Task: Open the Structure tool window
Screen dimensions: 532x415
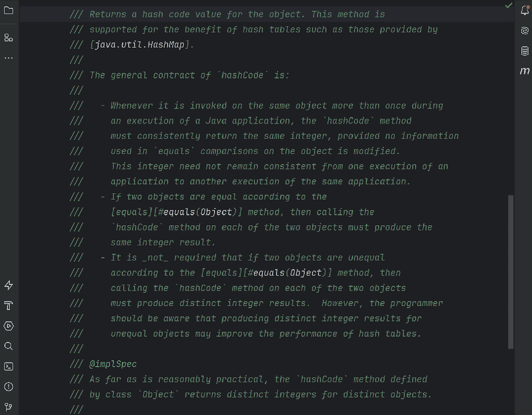Action: click(8, 37)
